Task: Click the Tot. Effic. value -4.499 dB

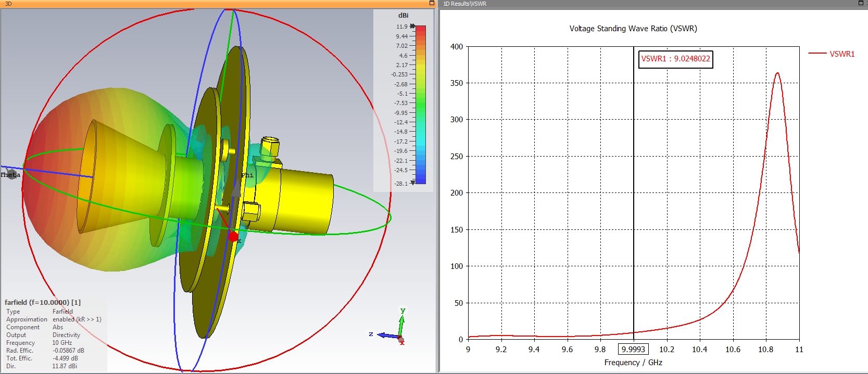Action: (x=65, y=358)
